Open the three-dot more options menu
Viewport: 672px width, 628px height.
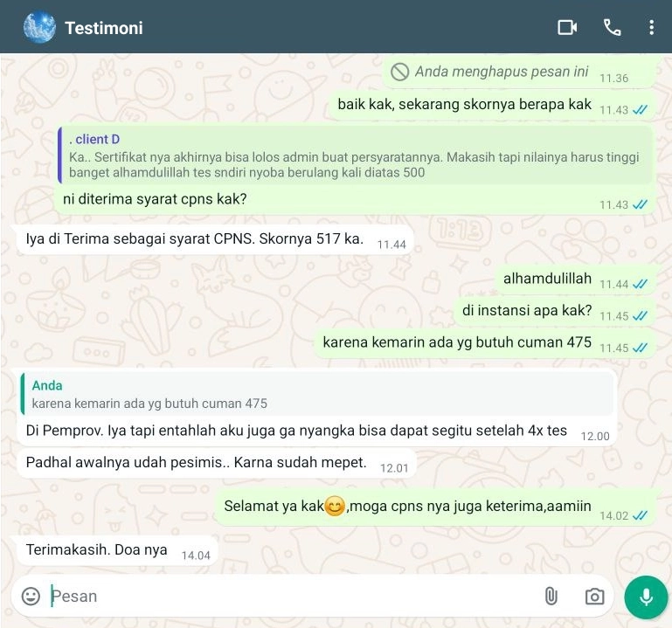pyautogui.click(x=651, y=28)
